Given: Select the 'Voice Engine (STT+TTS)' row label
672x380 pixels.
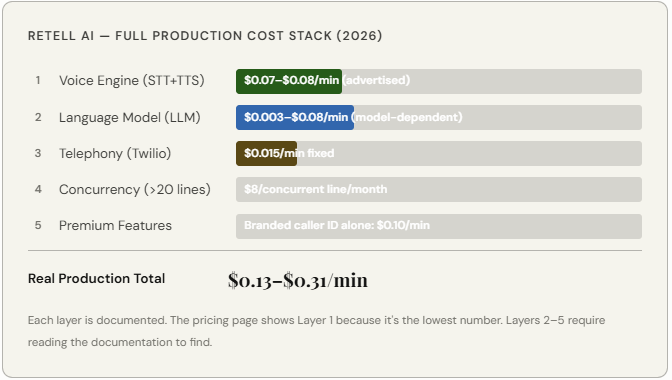Looking at the screenshot, I should 132,81.
